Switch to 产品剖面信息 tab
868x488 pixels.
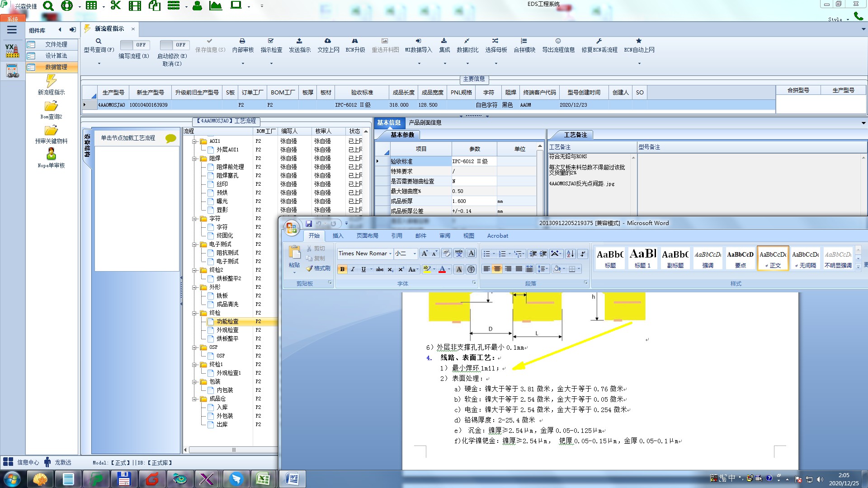click(x=425, y=122)
